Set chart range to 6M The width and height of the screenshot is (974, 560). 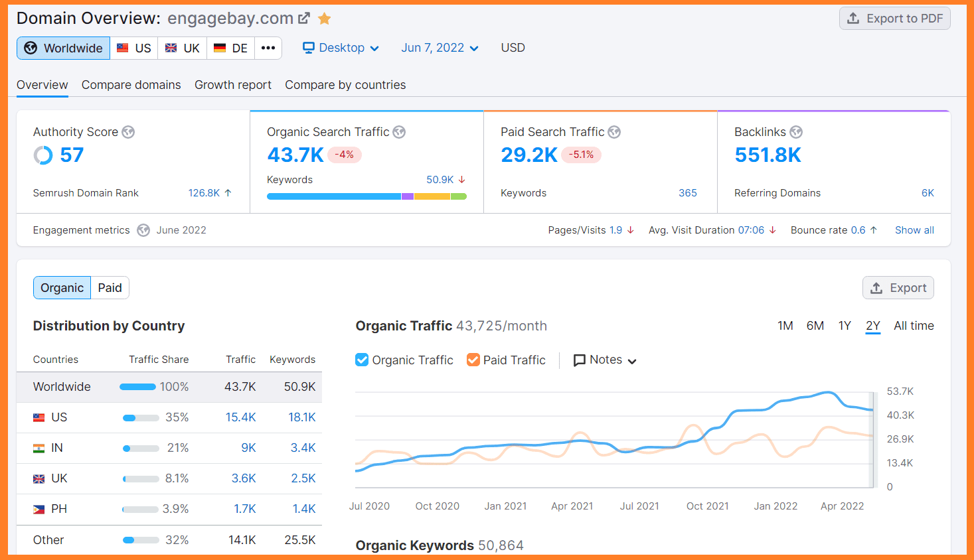(x=815, y=326)
